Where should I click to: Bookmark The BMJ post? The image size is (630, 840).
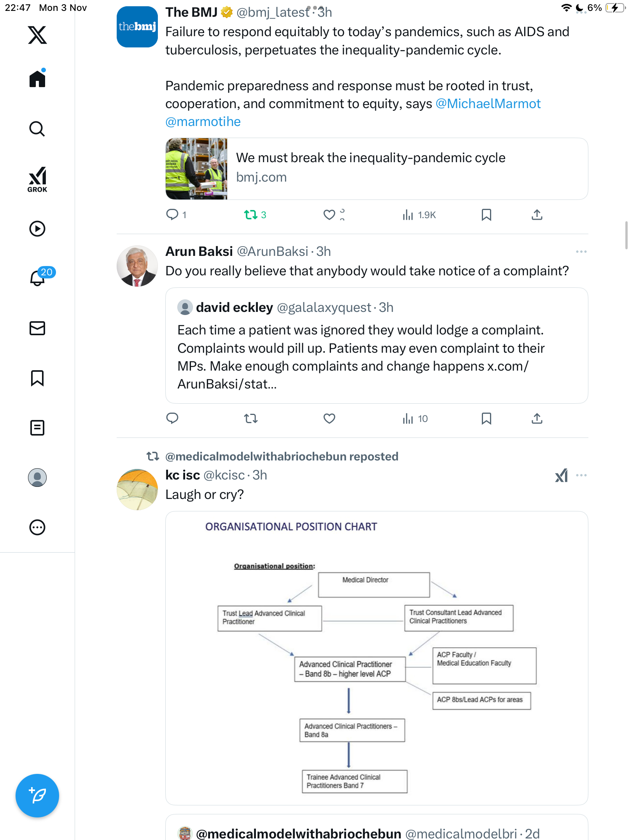click(x=486, y=215)
